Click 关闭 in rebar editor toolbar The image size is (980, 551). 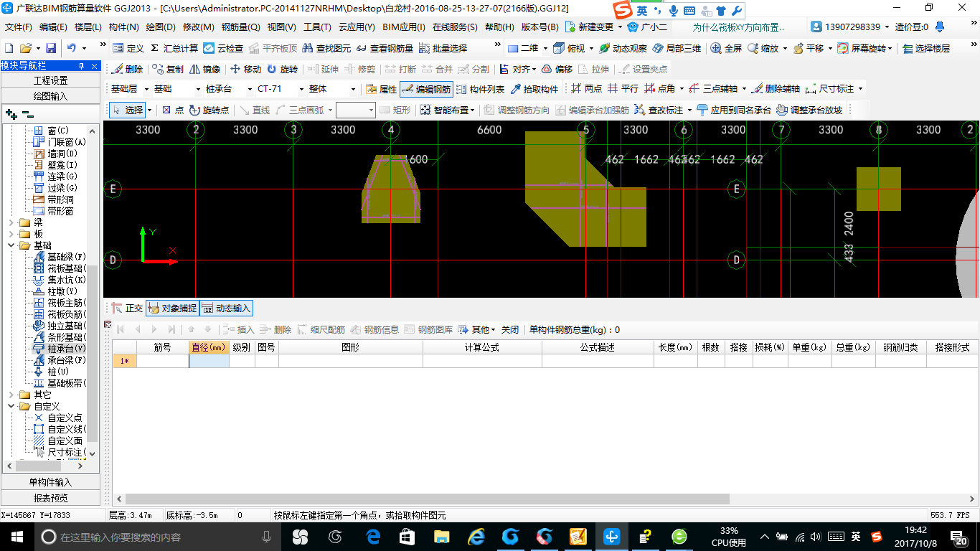point(510,329)
